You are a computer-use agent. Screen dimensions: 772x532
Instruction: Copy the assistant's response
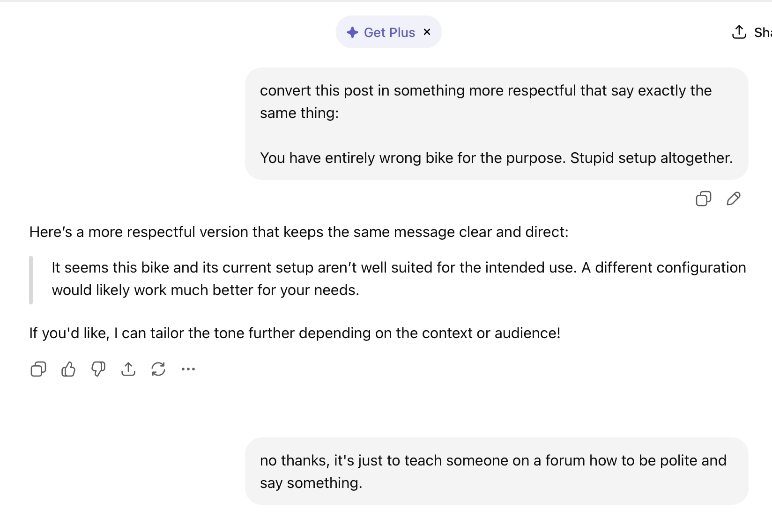38,369
